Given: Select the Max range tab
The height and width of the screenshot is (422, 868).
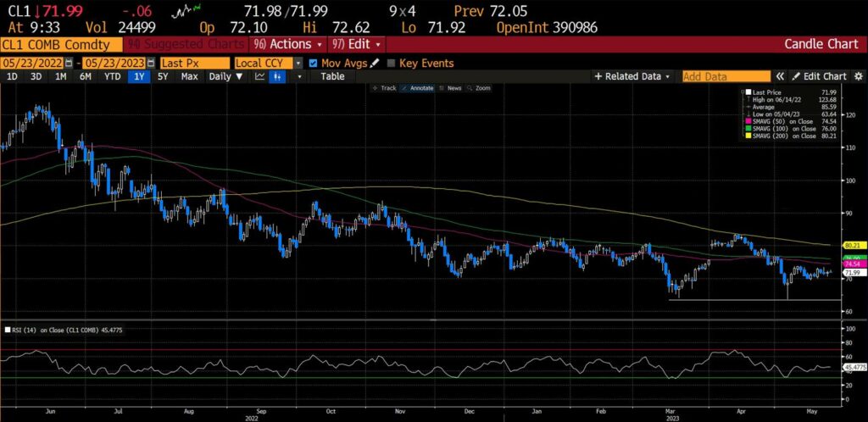Looking at the screenshot, I should click(x=189, y=77).
